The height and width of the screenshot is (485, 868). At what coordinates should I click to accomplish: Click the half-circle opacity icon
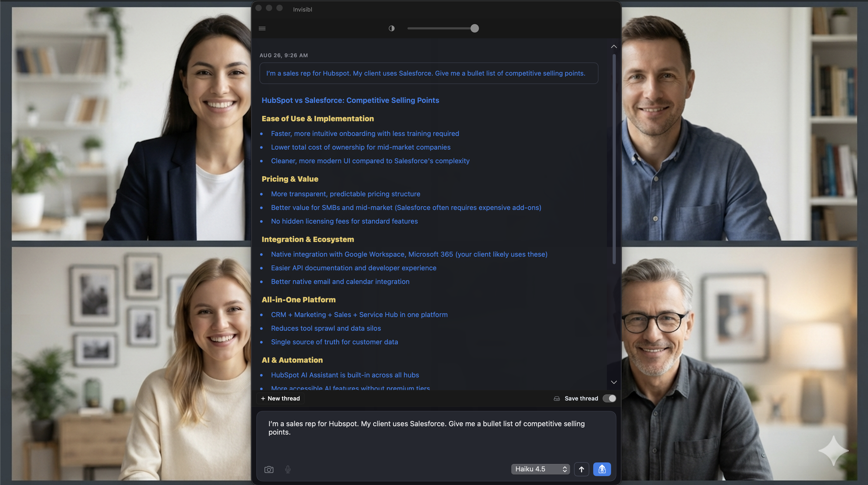tap(391, 28)
